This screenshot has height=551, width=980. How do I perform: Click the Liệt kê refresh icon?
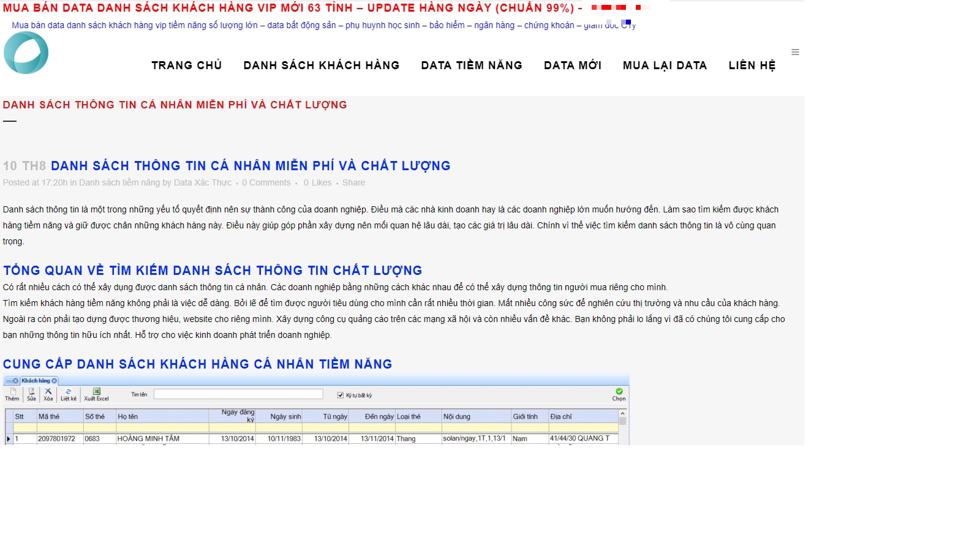coord(69,394)
